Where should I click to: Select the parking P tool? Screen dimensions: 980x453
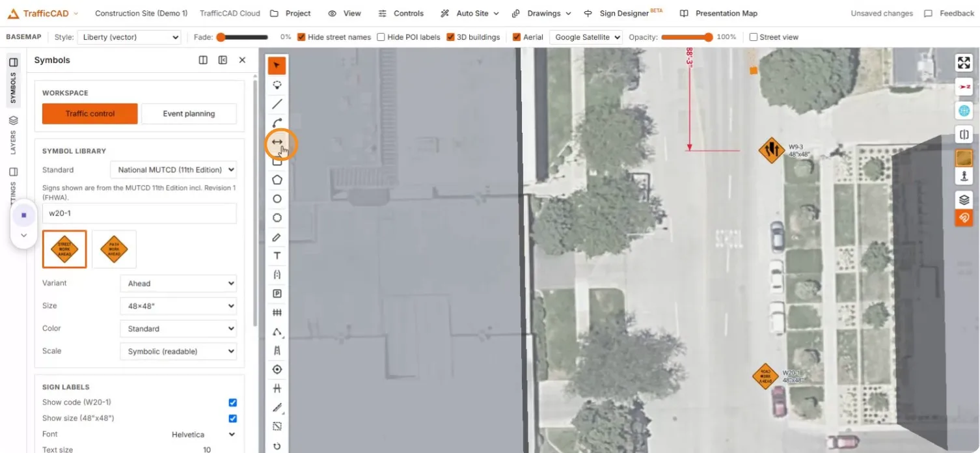click(x=277, y=294)
